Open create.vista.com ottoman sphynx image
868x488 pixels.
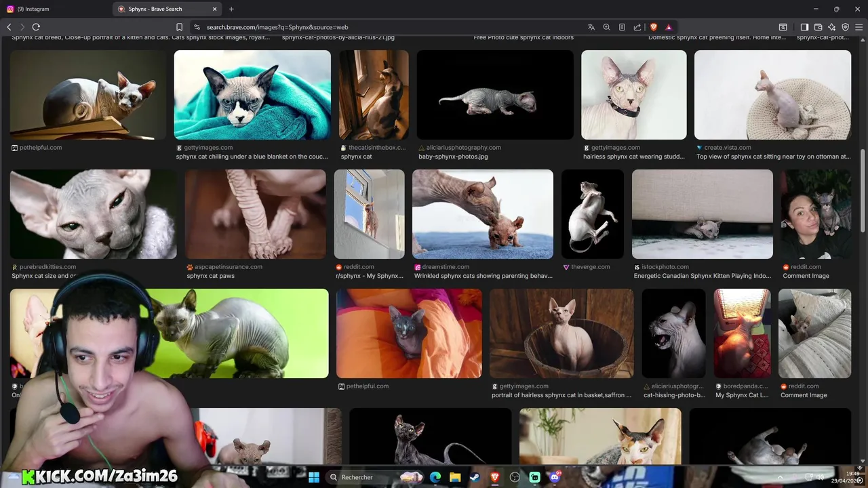[x=772, y=95]
